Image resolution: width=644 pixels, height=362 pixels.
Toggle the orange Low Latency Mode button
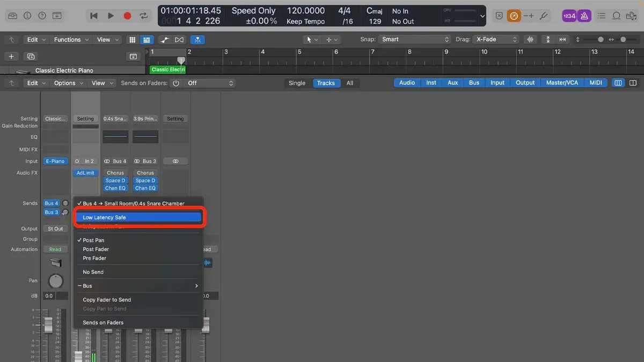(514, 16)
